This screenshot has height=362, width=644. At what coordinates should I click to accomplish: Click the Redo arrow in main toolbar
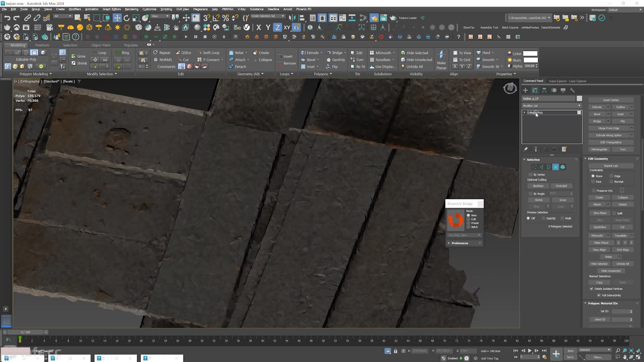tap(16, 18)
